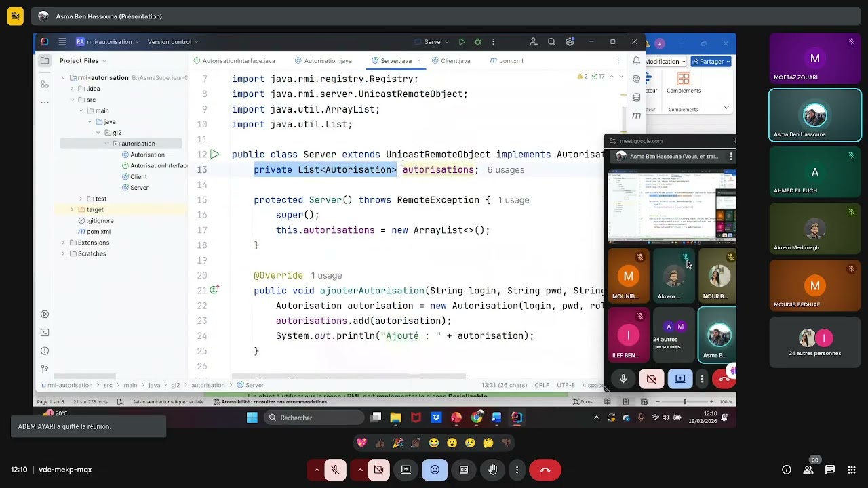Select the Server.java editor tab
This screenshot has height=488, width=868.
pos(396,60)
